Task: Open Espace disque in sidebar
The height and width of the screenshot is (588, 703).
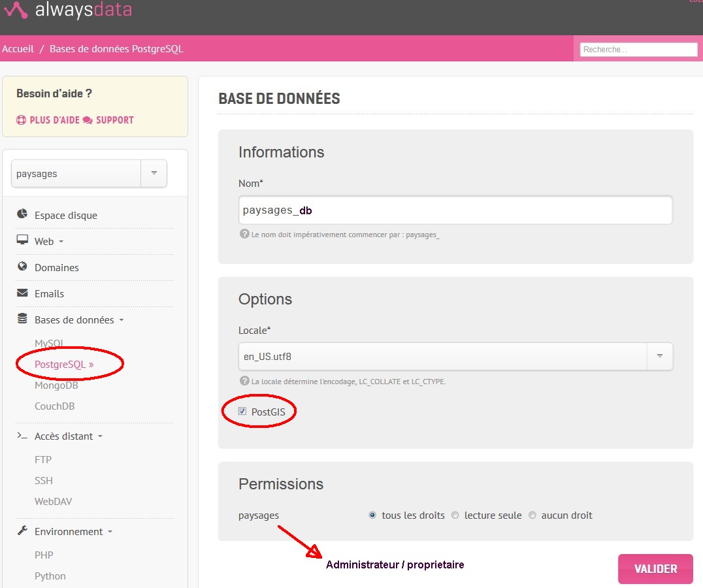Action: [66, 216]
